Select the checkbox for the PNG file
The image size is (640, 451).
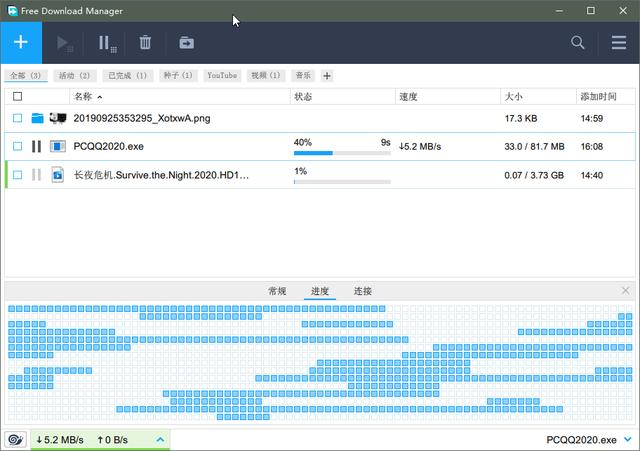(17, 118)
